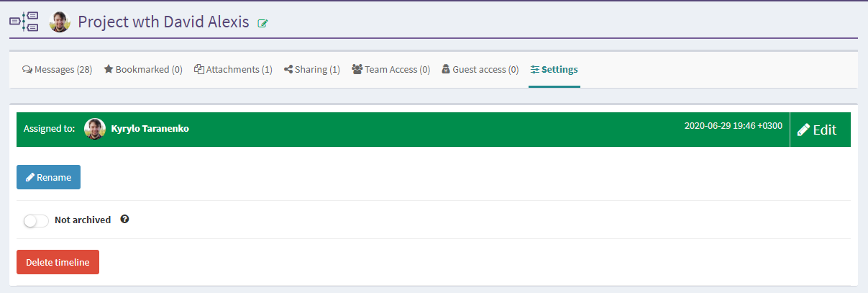This screenshot has width=868, height=293.
Task: Click Kyrylo Taranenko's avatar in assigned bar
Action: pyautogui.click(x=95, y=129)
